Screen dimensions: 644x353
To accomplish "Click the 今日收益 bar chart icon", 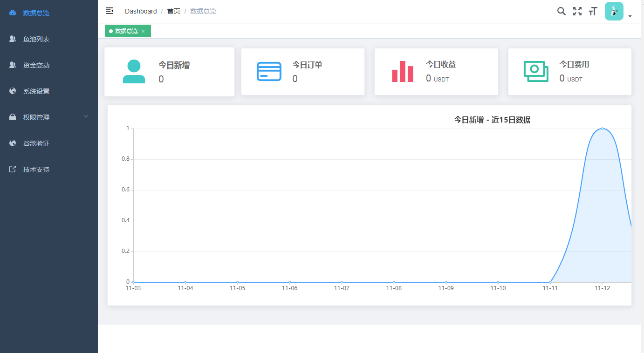I will pos(402,72).
